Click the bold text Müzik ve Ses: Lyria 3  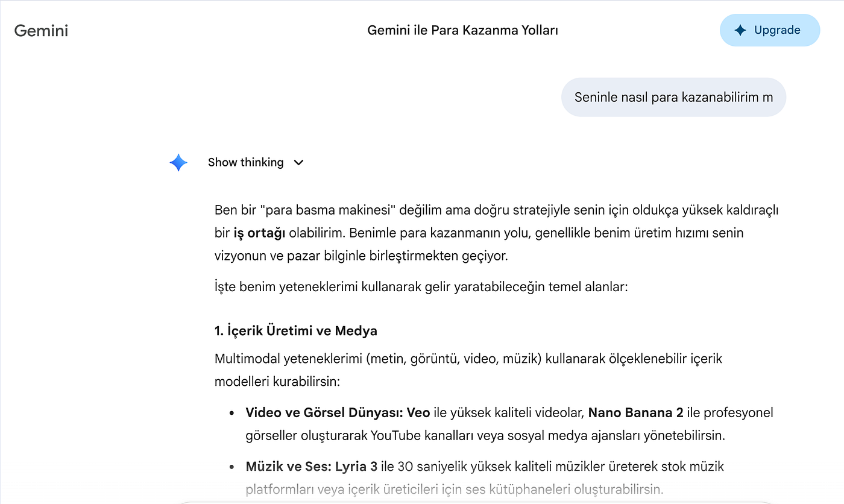click(x=312, y=467)
